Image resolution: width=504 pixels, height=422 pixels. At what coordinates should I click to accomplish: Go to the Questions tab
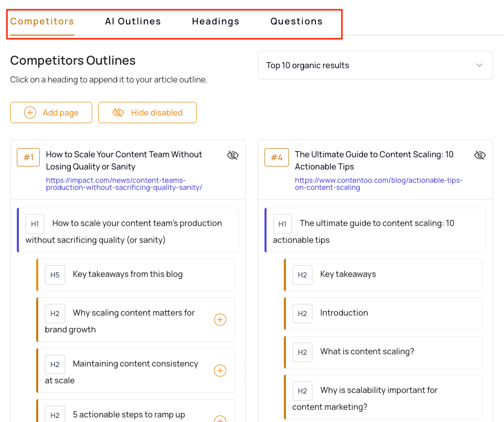[297, 21]
